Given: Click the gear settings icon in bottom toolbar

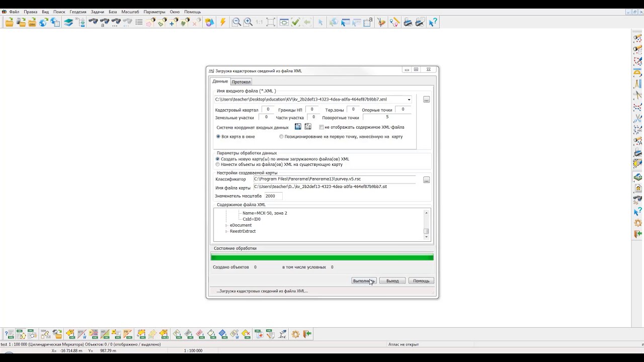Looking at the screenshot, I should point(295,334).
